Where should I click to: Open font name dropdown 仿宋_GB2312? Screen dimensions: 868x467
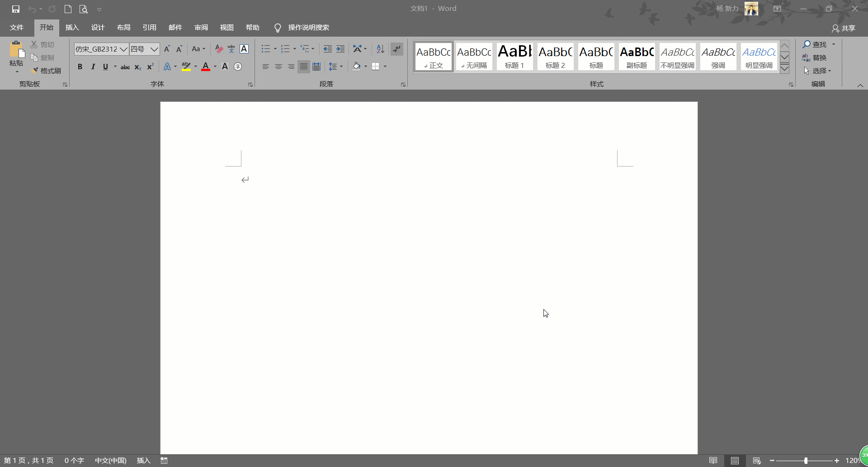[x=123, y=49]
